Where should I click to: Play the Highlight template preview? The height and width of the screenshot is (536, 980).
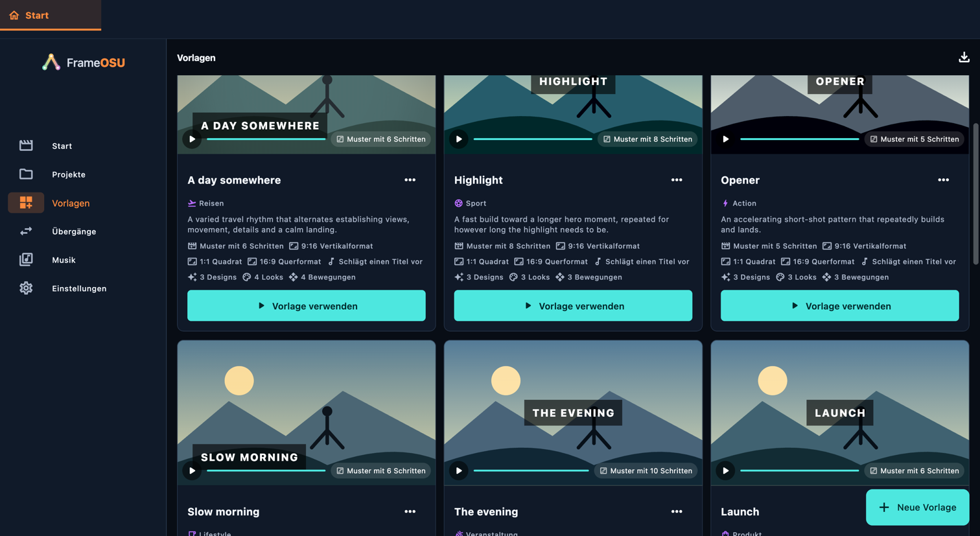(459, 139)
